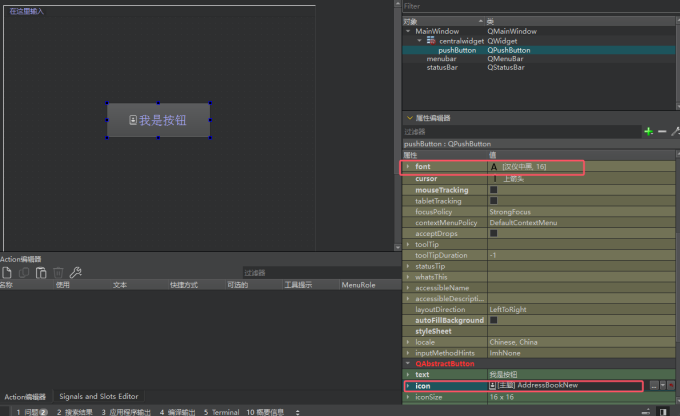
Task: Click the wrench icon in property editor
Action: coord(676,131)
